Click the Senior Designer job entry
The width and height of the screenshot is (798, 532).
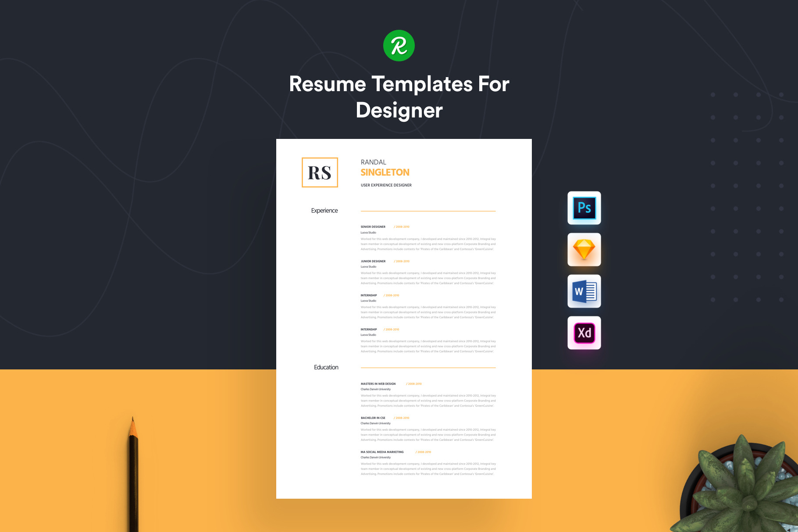pos(373,227)
